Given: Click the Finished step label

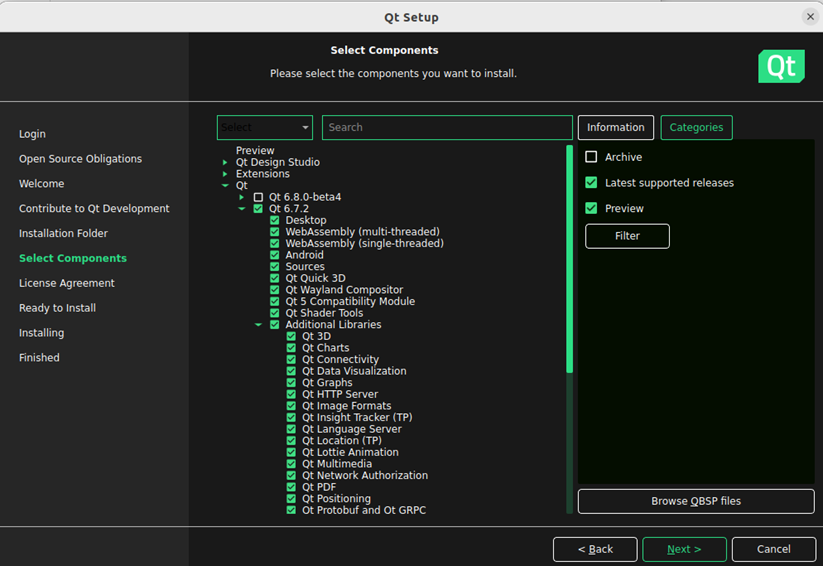Looking at the screenshot, I should pyautogui.click(x=39, y=358).
